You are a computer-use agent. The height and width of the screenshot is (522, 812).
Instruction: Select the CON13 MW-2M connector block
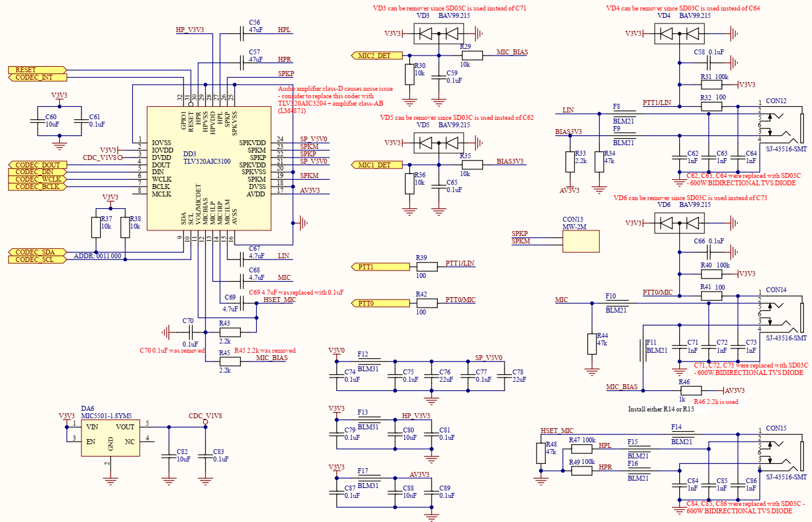[x=580, y=241]
